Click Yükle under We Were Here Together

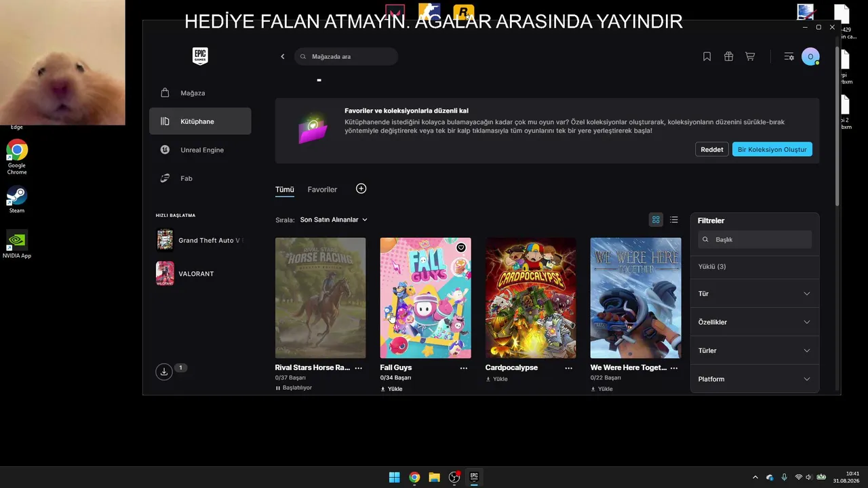(601, 389)
